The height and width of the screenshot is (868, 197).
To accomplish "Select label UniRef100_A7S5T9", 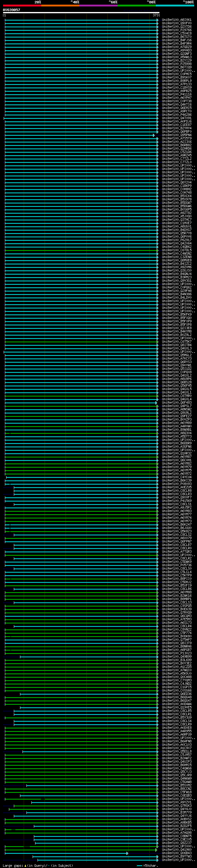I will (176, 139).
